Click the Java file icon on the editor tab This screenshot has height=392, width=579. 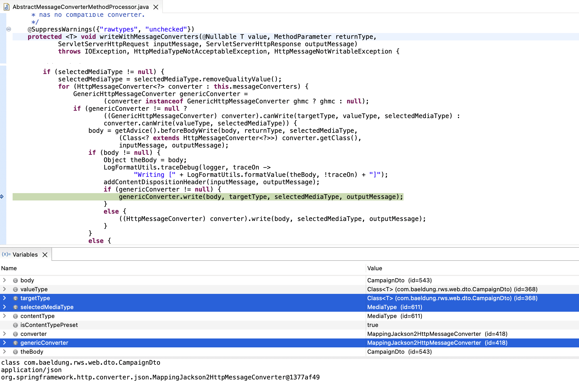pos(7,7)
